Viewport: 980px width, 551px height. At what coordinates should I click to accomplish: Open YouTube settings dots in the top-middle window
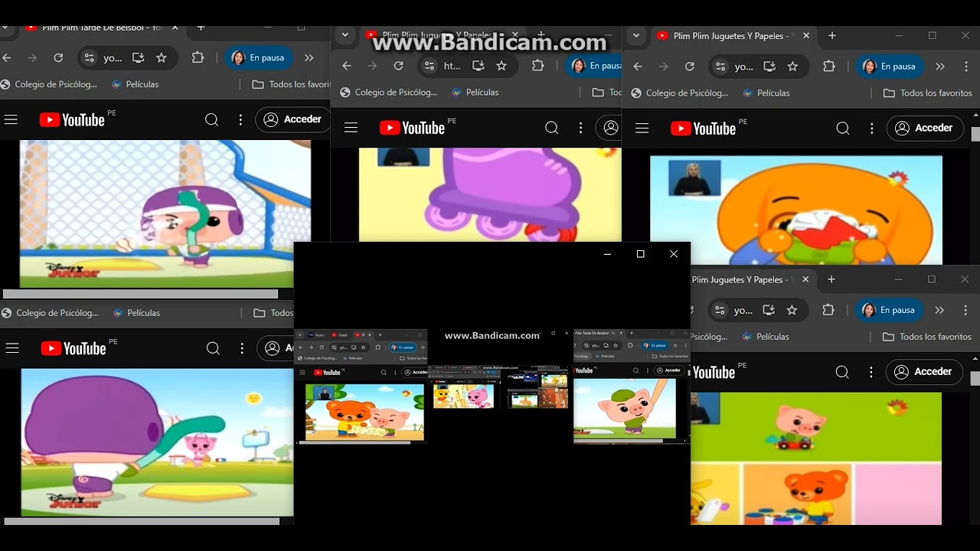580,128
